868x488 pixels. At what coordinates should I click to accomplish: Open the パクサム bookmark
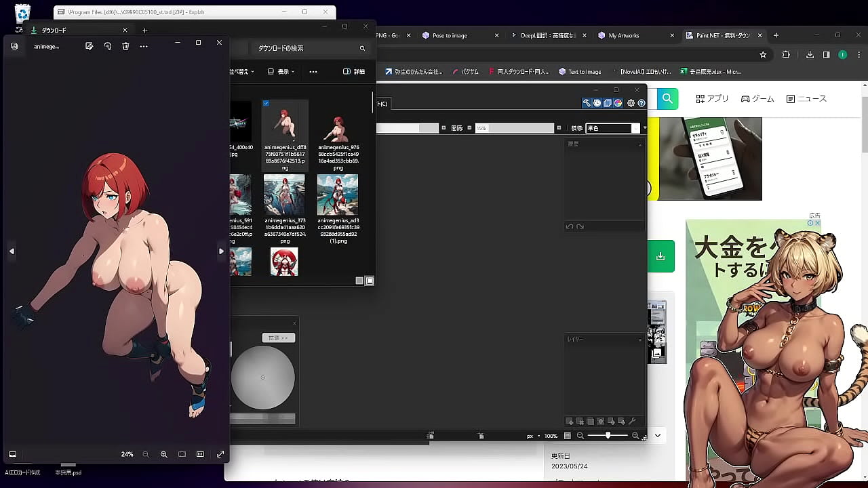coord(465,72)
